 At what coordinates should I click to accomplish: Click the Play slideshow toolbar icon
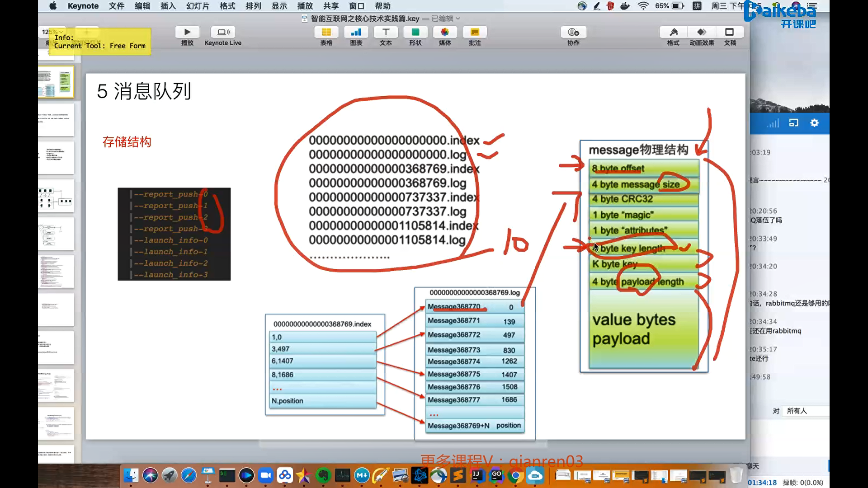point(187,32)
